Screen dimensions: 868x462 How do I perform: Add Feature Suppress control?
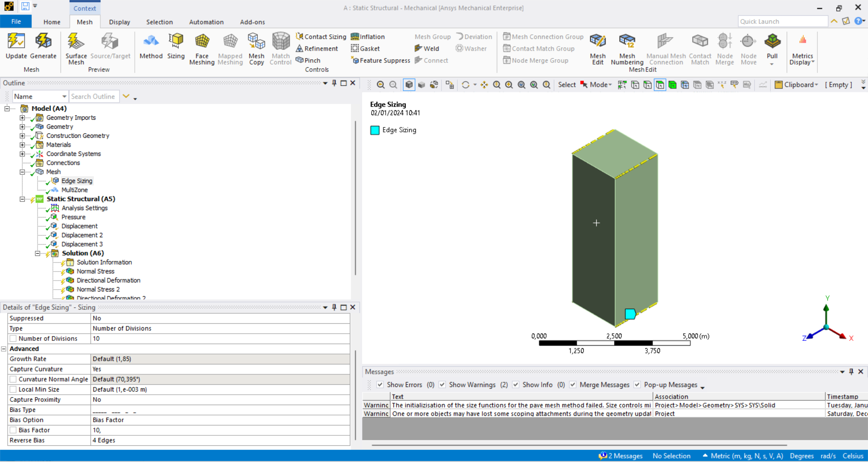(x=381, y=60)
